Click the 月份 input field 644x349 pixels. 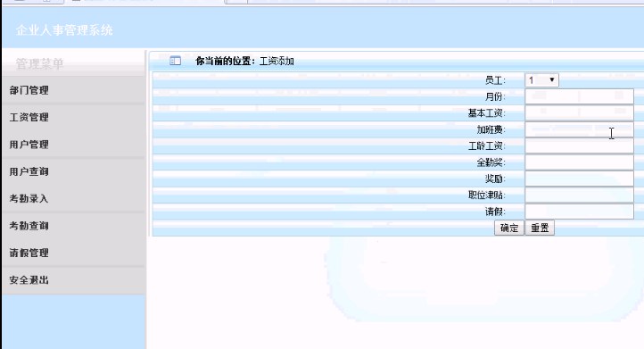click(x=579, y=96)
